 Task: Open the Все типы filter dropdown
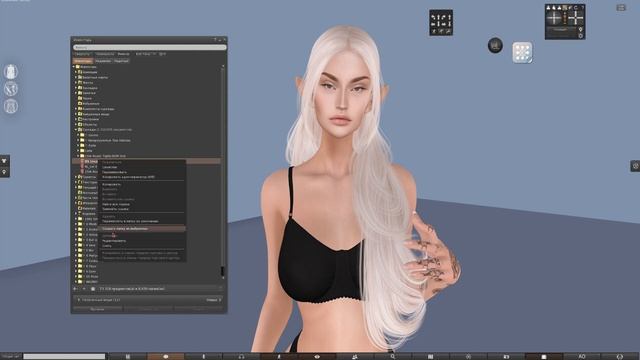click(x=145, y=54)
